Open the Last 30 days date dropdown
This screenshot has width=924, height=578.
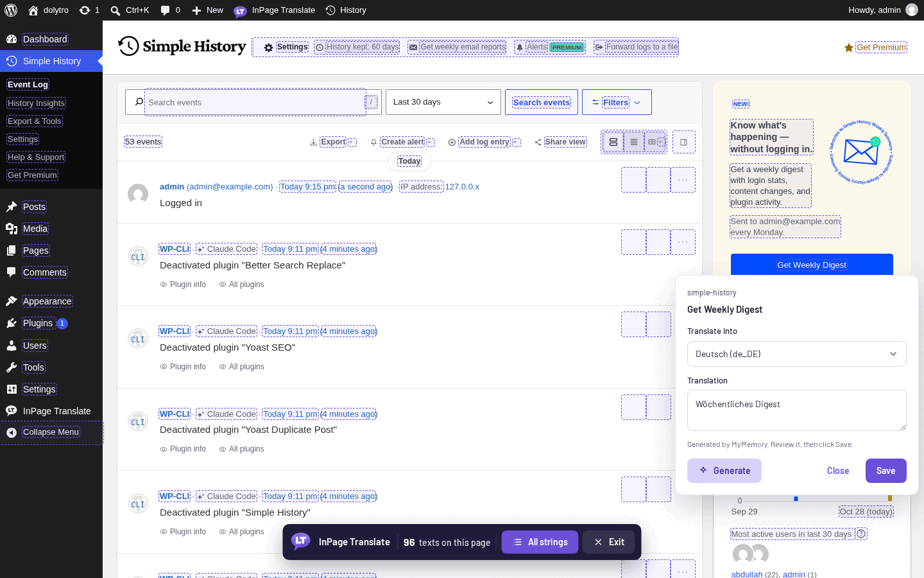[443, 102]
